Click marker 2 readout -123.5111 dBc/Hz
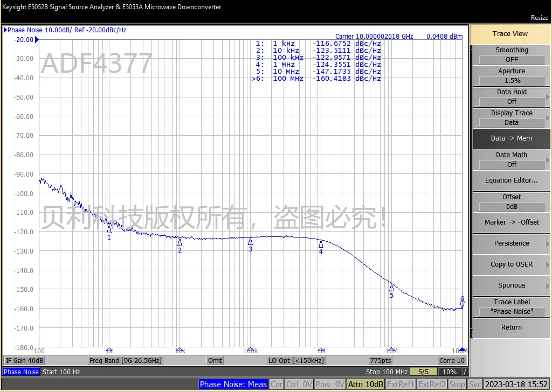 pos(347,51)
